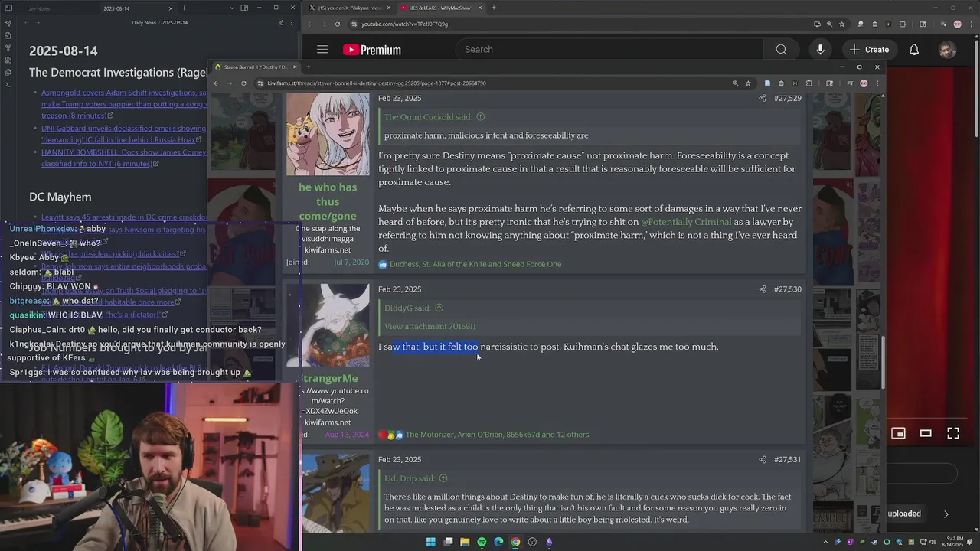
Task: Open YouTube notifications bell
Action: point(914,50)
